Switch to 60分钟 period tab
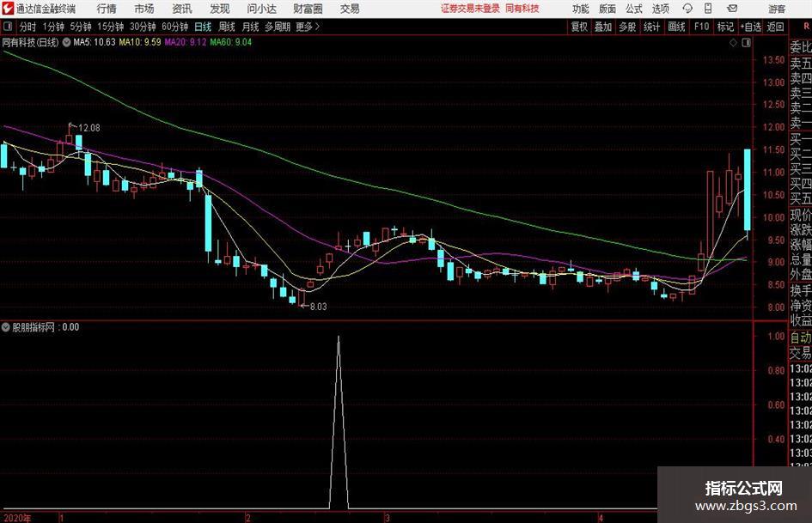The height and width of the screenshot is (523, 812). click(x=174, y=27)
